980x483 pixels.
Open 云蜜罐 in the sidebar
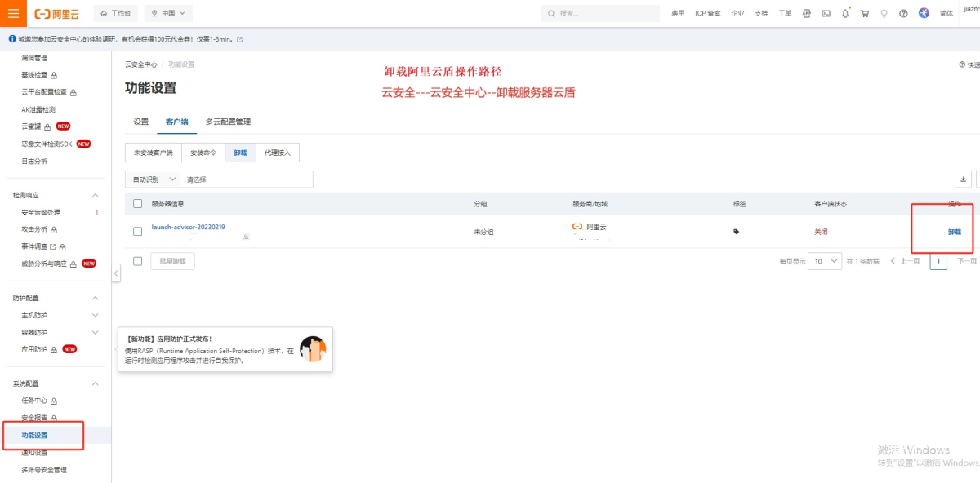point(31,126)
